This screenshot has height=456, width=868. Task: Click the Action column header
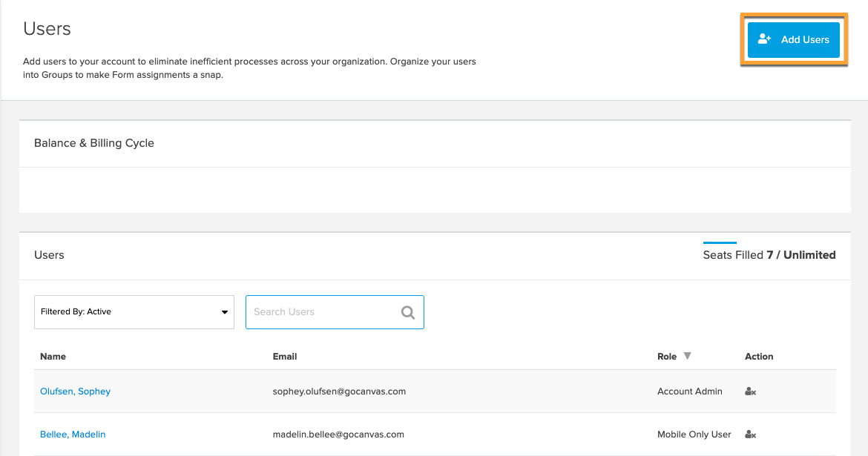pyautogui.click(x=759, y=357)
